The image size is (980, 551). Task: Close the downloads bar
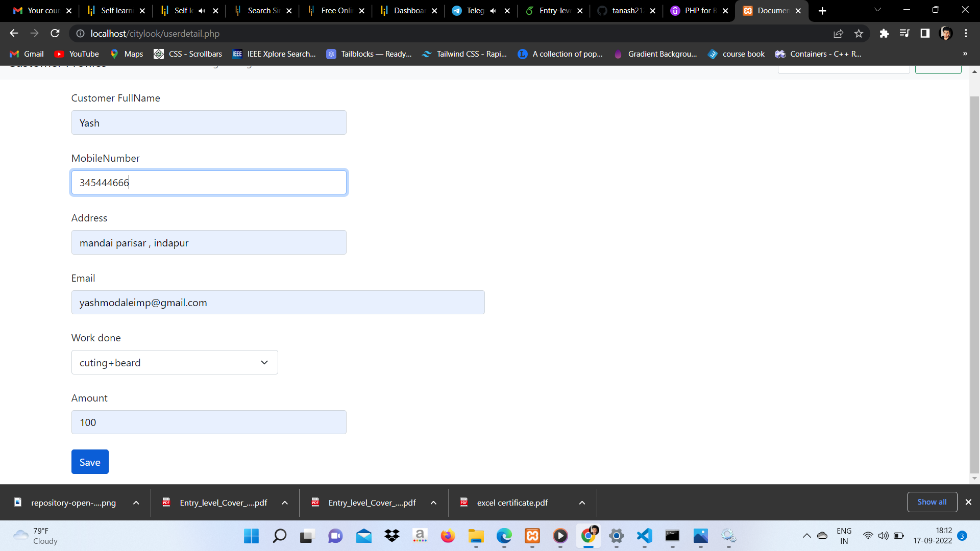pos(968,502)
